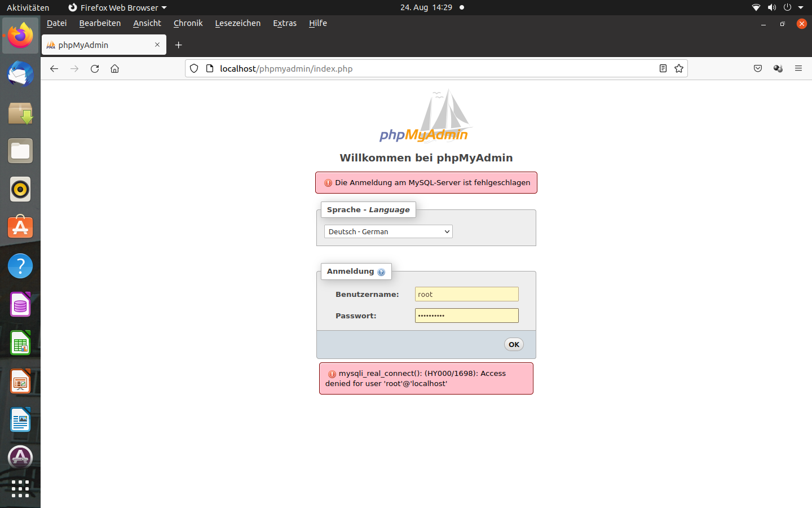812x508 pixels.
Task: Click the Passwort input field
Action: [x=467, y=316]
